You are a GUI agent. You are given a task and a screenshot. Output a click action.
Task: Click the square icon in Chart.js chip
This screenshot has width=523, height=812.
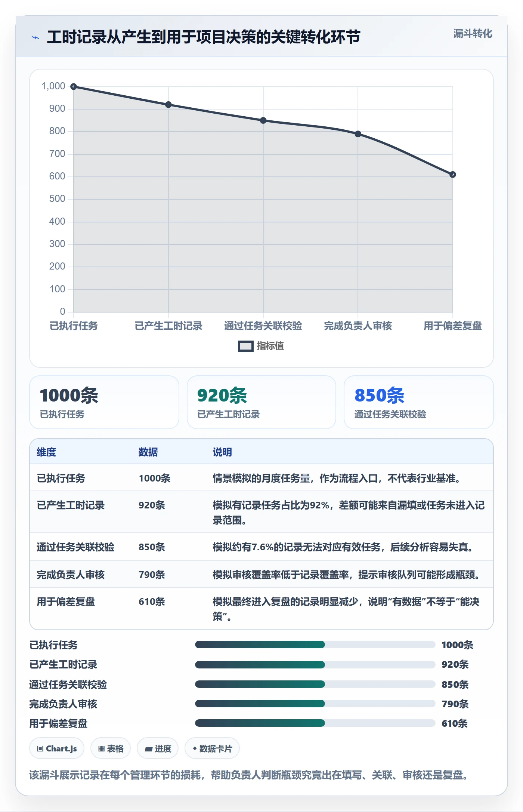click(40, 748)
